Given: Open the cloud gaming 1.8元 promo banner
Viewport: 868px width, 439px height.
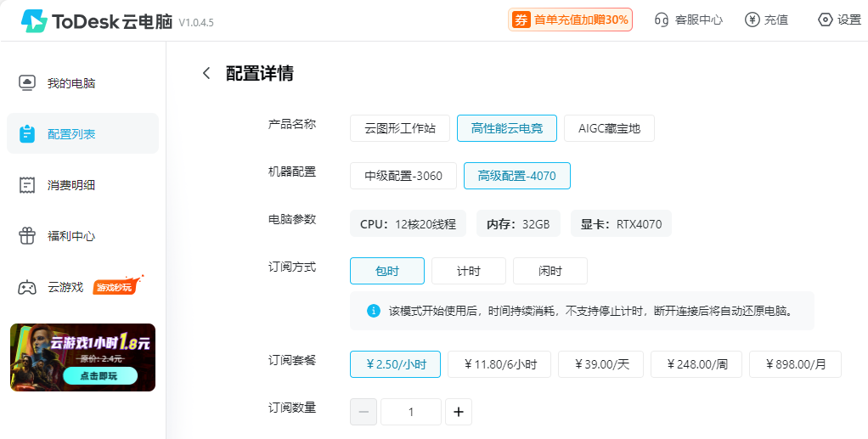Looking at the screenshot, I should tap(82, 357).
